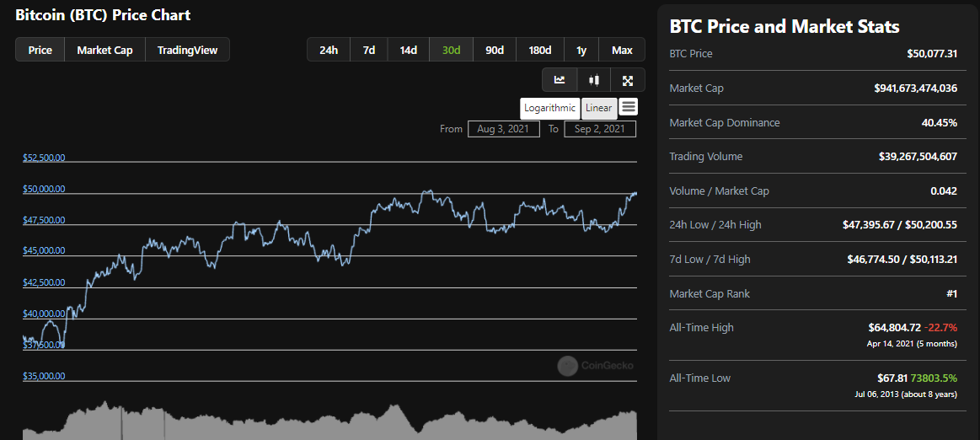Open the TradingView tab
The height and width of the screenshot is (440, 980).
(188, 50)
